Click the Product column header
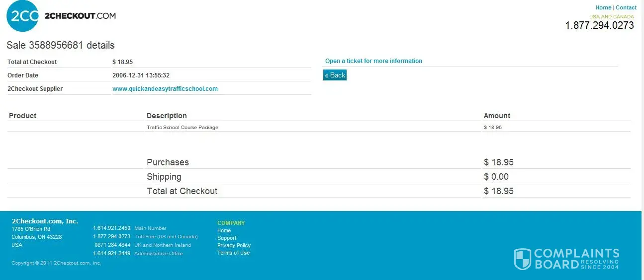644x280 pixels. [x=23, y=116]
